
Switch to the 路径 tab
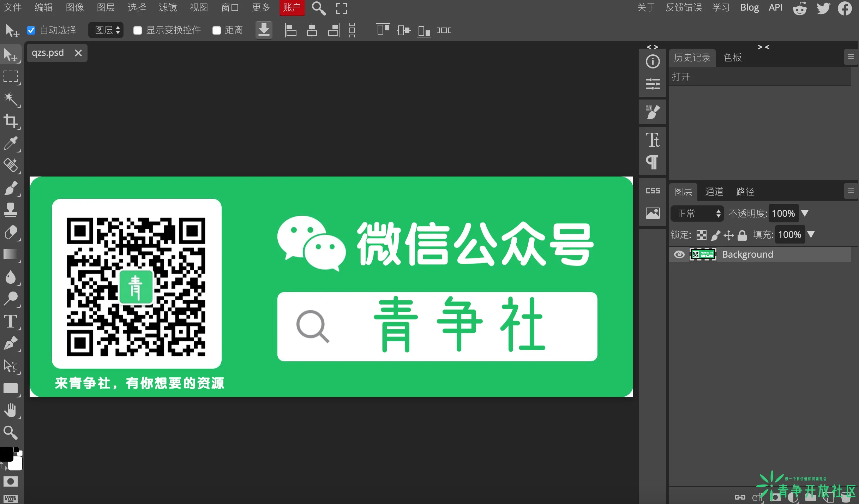pos(745,192)
